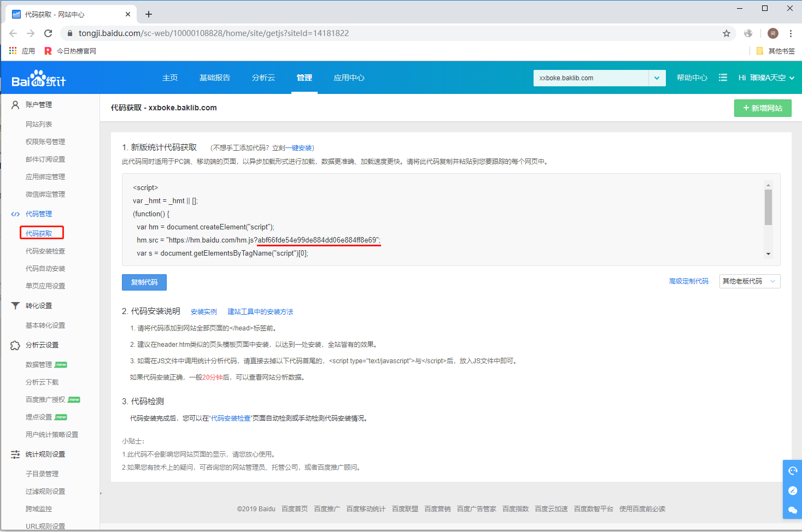Open 基本转化设置 in sidebar
This screenshot has width=802, height=532.
tap(45, 326)
